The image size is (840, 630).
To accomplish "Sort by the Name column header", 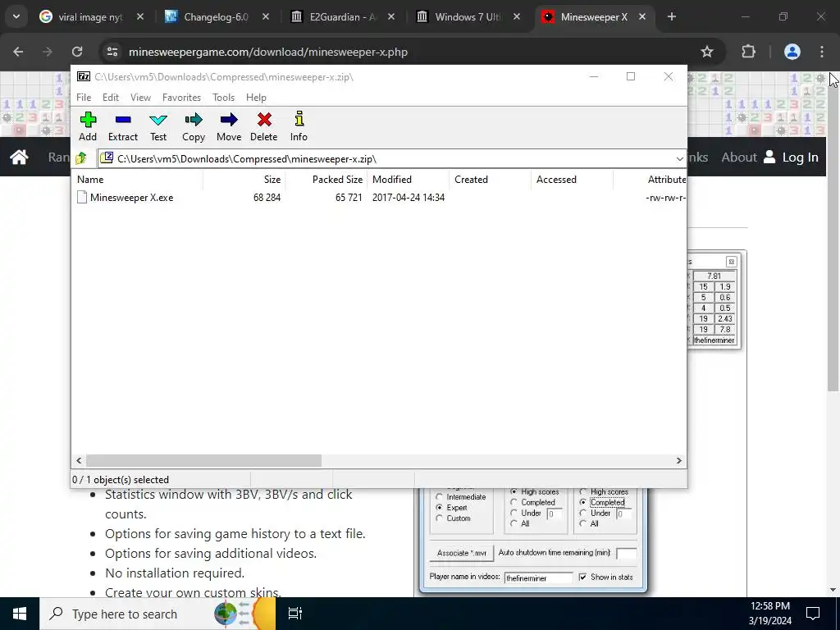I will (x=137, y=180).
